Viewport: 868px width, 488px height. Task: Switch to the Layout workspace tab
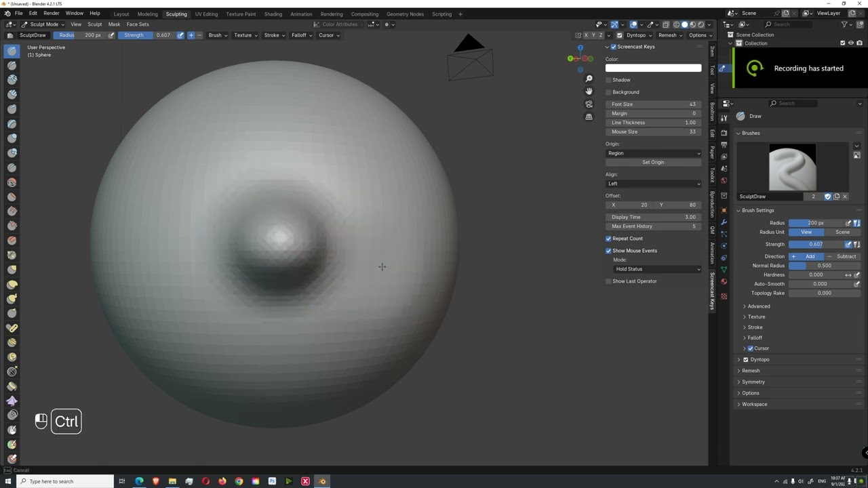pos(121,14)
